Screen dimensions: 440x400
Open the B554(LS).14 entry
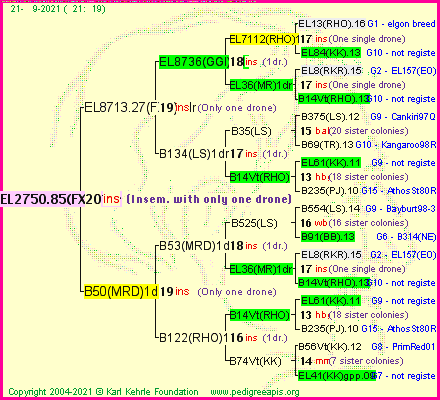331,209
